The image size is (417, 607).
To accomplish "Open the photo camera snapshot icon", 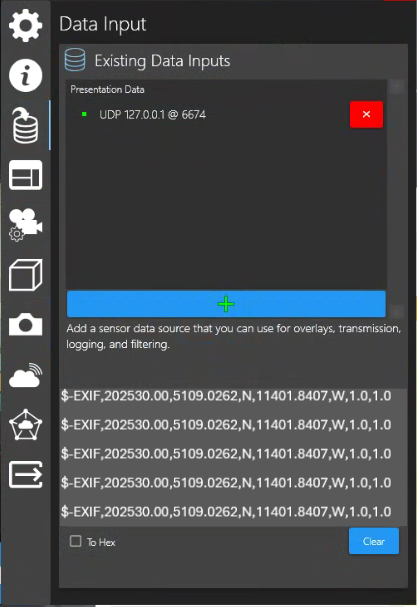I will pyautogui.click(x=26, y=324).
